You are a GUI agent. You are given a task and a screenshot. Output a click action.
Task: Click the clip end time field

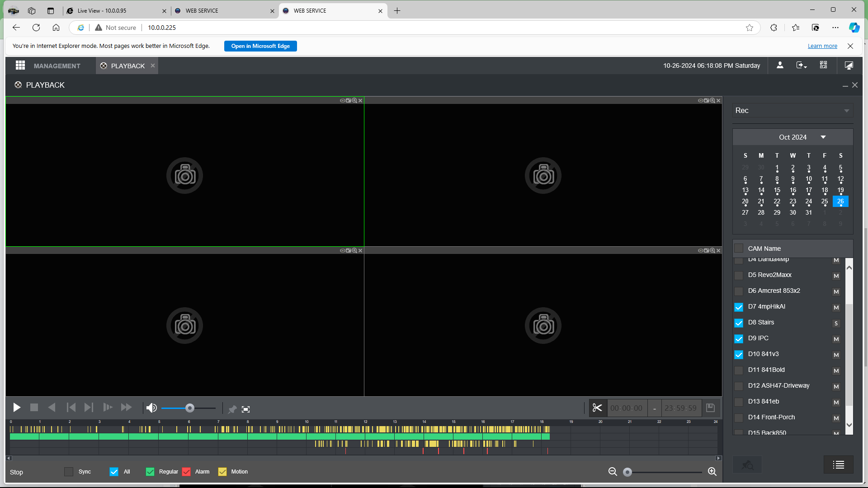click(x=681, y=408)
